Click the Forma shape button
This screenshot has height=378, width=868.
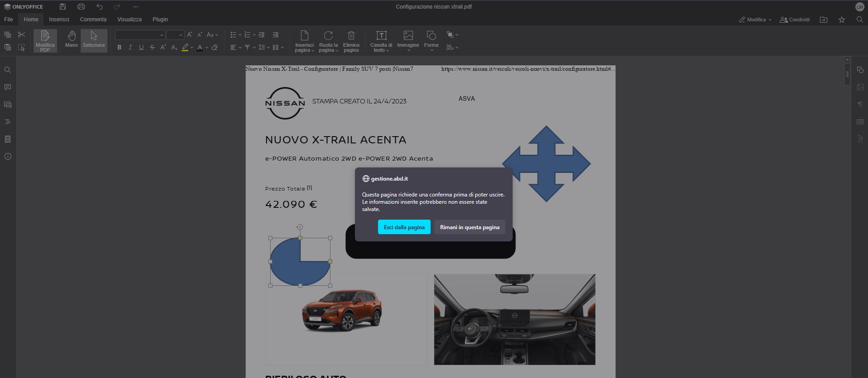(431, 41)
